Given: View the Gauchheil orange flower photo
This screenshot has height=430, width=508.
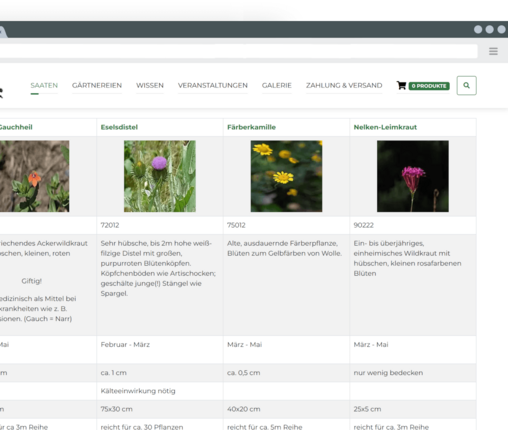Looking at the screenshot, I should click(x=35, y=176).
